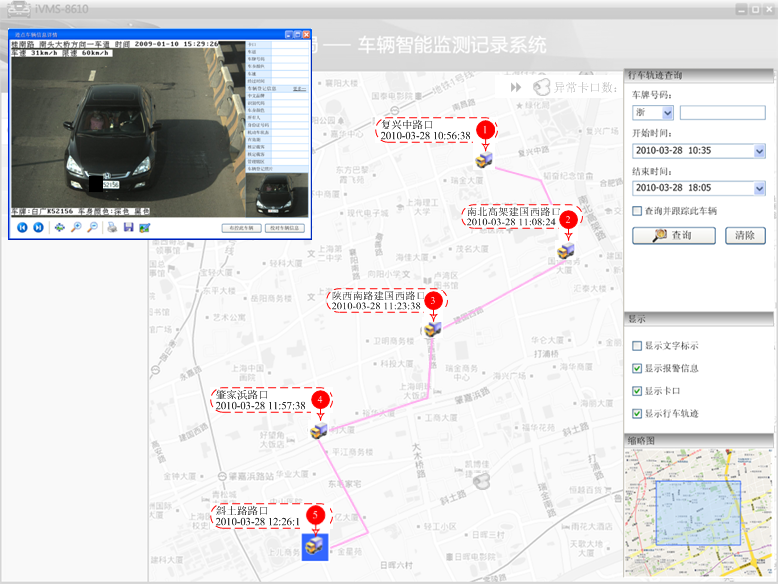Click the red marker number 1
The height and width of the screenshot is (584, 778).
click(485, 130)
